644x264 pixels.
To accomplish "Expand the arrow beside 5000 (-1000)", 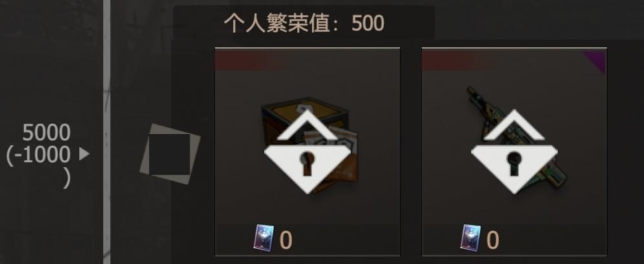I will (x=84, y=154).
